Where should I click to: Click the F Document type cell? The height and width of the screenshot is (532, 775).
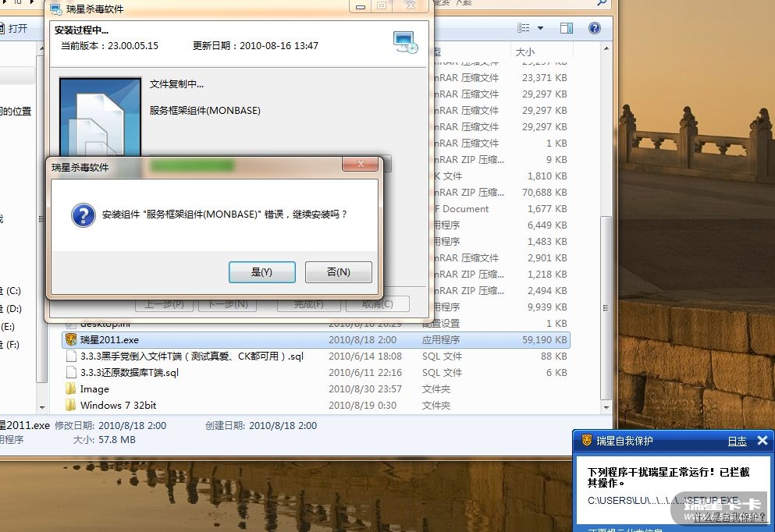(461, 209)
